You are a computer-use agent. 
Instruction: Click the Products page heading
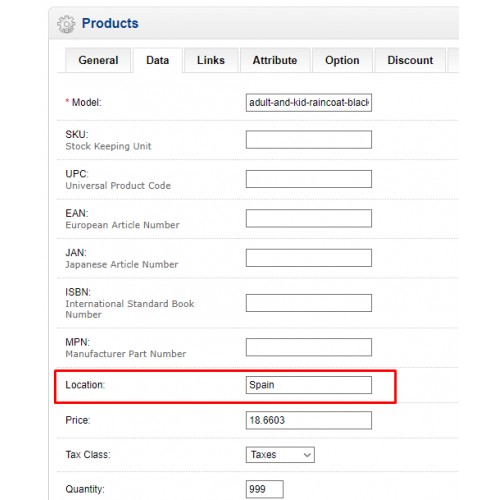110,23
